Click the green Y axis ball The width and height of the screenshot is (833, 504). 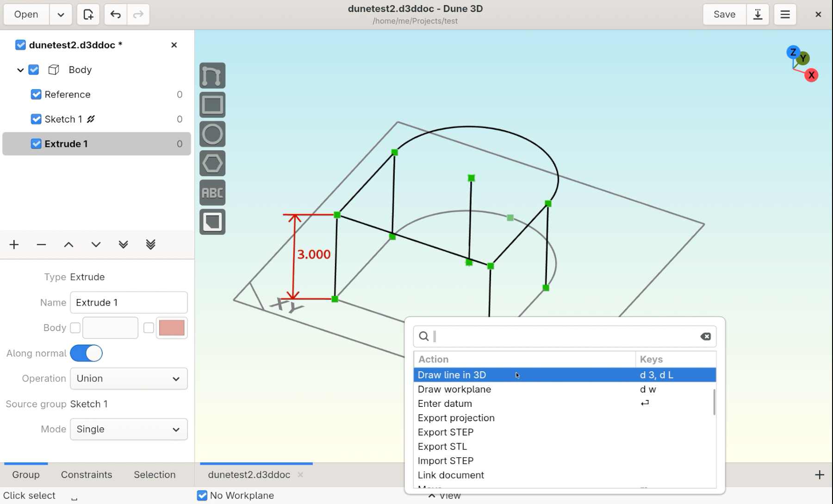coord(804,58)
